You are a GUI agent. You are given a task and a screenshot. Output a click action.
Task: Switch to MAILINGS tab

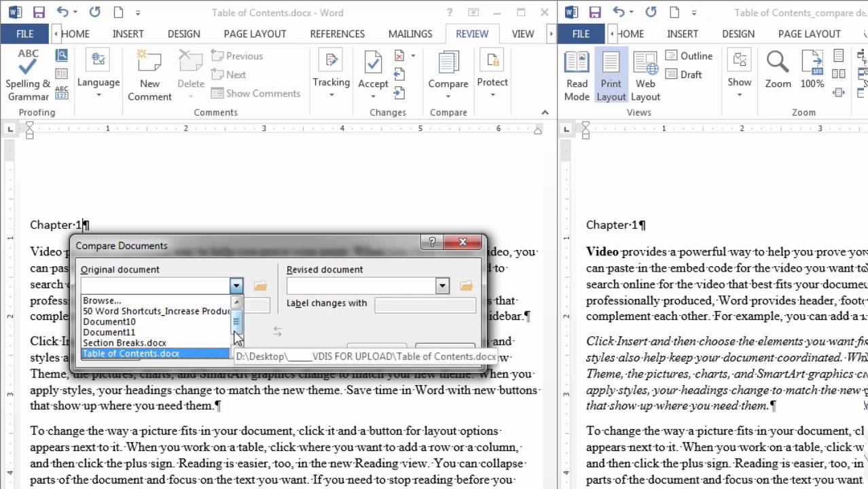click(x=410, y=34)
